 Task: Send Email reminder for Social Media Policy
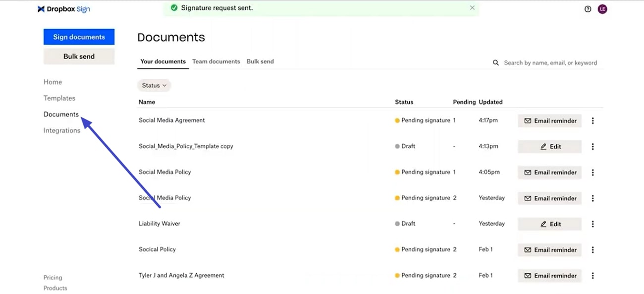coord(550,172)
